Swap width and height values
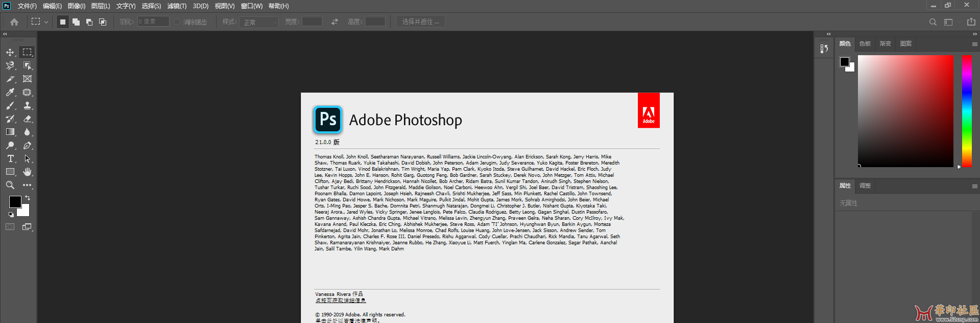Viewport: 980px width, 323px height. tap(334, 21)
